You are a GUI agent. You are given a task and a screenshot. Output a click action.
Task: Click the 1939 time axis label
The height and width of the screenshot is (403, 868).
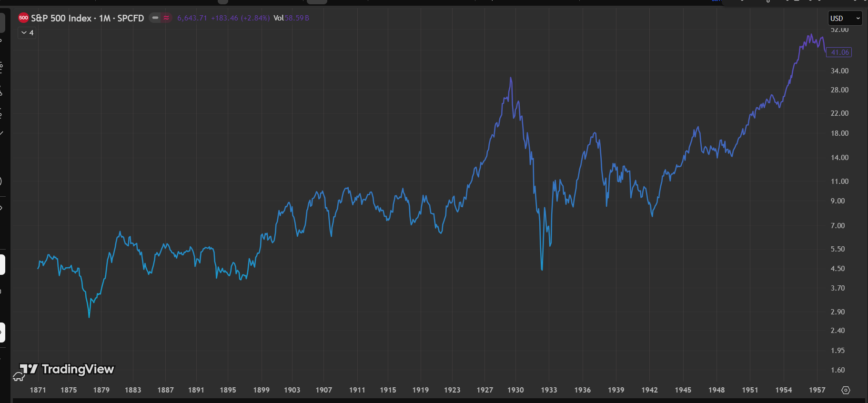click(x=616, y=390)
